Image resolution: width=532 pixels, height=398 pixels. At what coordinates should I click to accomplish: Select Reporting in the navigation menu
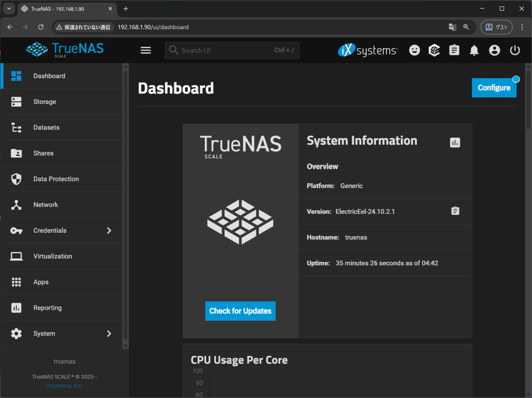(x=62, y=308)
